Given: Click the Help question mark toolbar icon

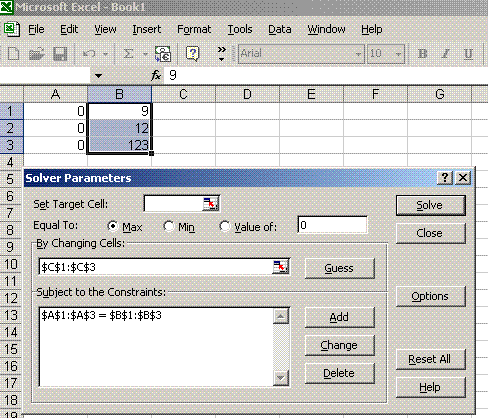Looking at the screenshot, I should click(193, 54).
